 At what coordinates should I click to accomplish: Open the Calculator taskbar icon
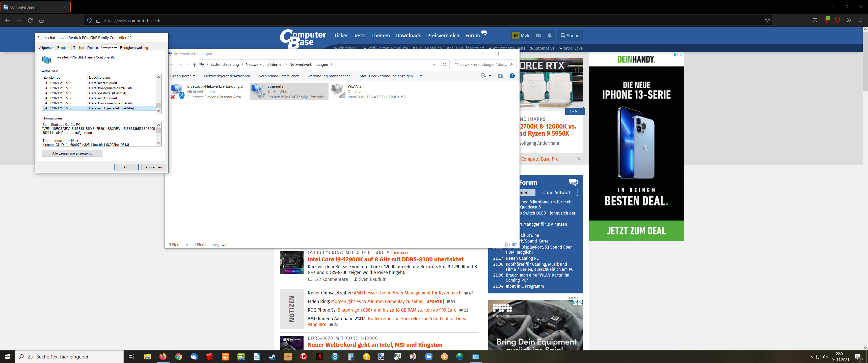point(350,357)
